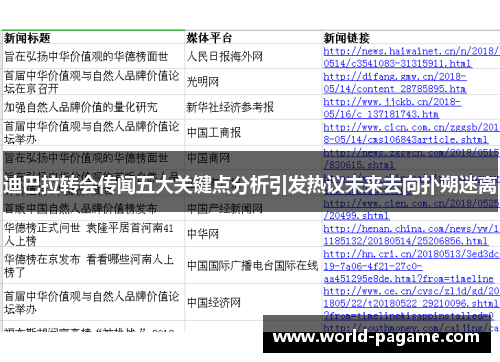Open the www.ce.cn news link
The image size is (500, 362).
(411, 303)
